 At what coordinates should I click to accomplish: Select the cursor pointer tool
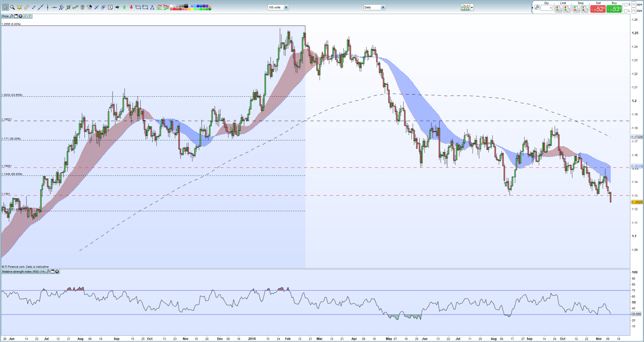pyautogui.click(x=5, y=7)
